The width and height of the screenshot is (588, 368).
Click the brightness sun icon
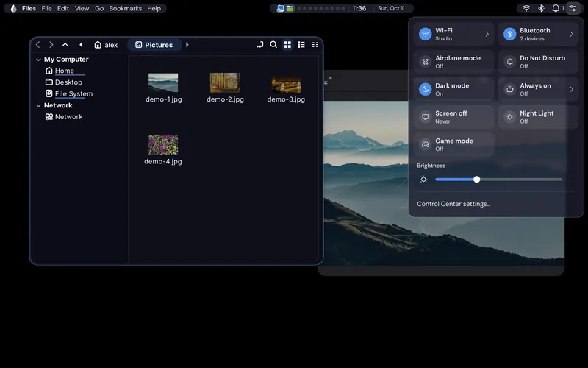coord(423,180)
